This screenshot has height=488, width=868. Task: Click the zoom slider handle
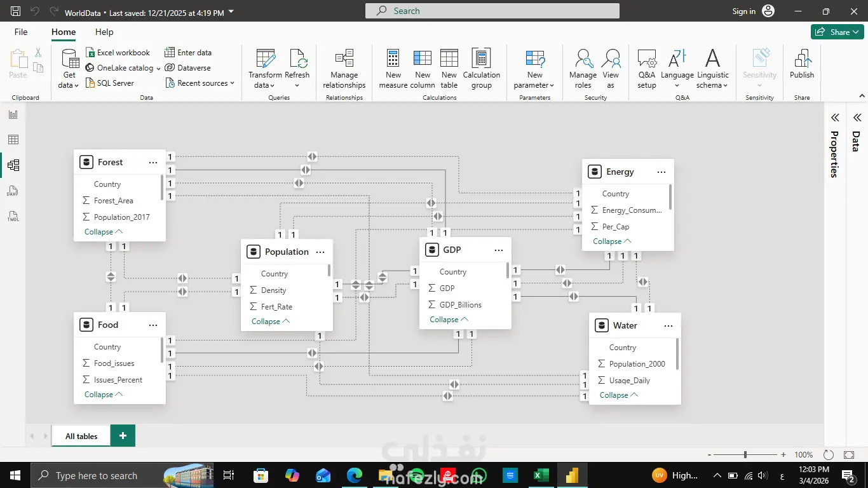click(745, 455)
